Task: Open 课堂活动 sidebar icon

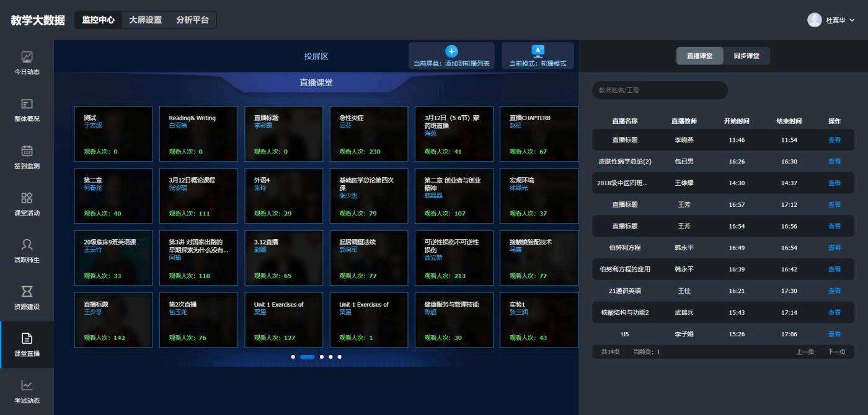Action: (27, 198)
